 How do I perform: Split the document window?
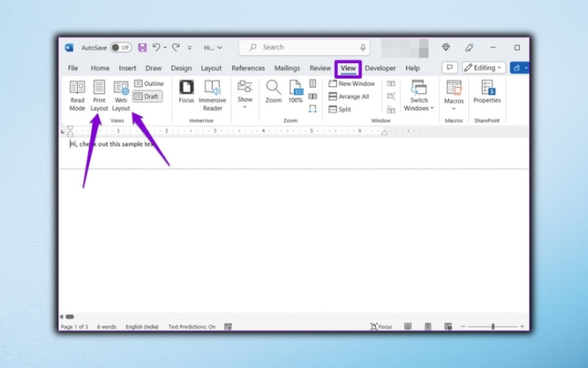coord(340,109)
